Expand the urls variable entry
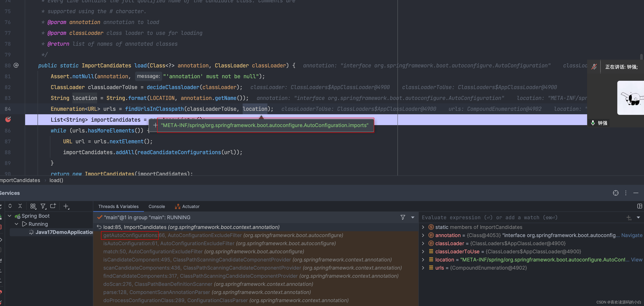The height and width of the screenshot is (306, 644). click(423, 268)
